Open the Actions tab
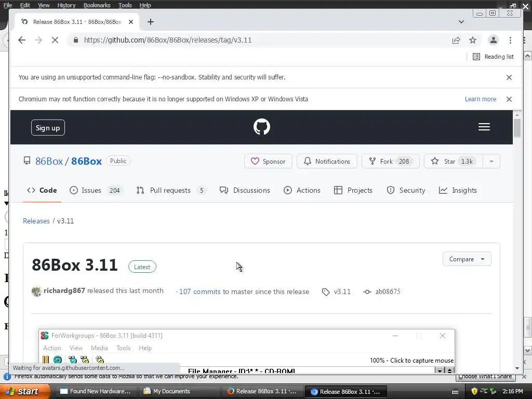532x399 pixels. point(302,190)
